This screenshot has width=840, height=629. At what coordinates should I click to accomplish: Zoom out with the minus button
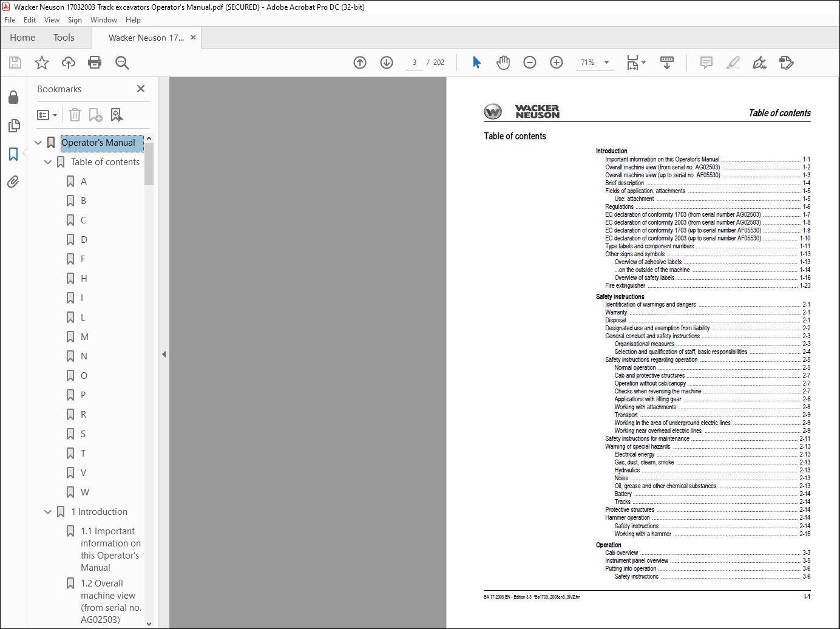click(x=530, y=63)
